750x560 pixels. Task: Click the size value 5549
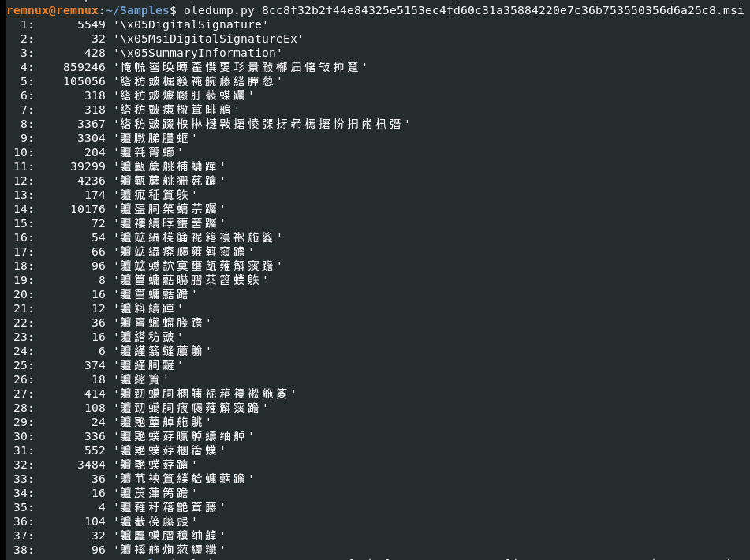[91, 24]
